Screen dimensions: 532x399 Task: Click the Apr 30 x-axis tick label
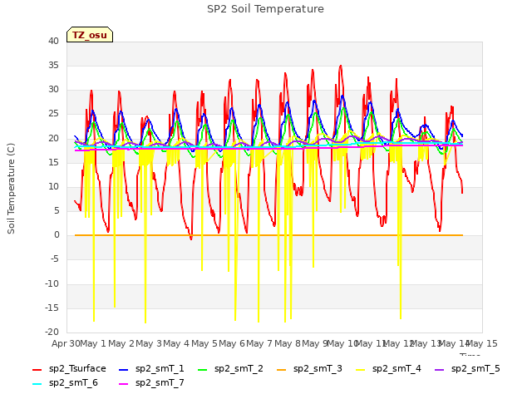pyautogui.click(x=66, y=343)
